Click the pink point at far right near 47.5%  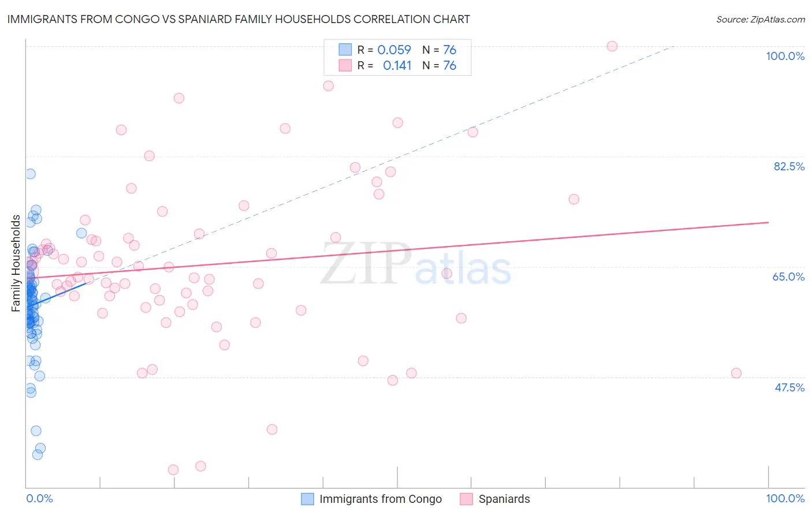[x=736, y=373]
